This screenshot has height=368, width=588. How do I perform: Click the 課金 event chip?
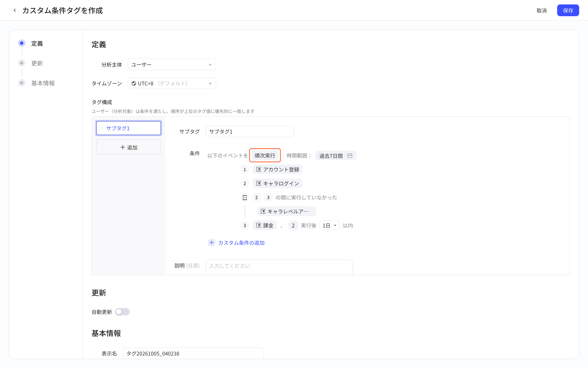pyautogui.click(x=265, y=225)
